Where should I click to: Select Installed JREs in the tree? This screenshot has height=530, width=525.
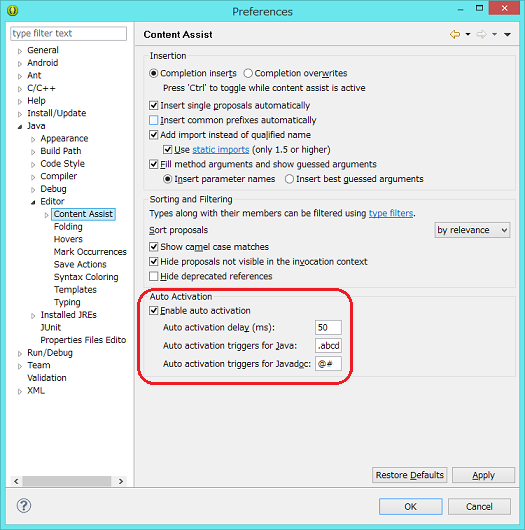tap(69, 315)
